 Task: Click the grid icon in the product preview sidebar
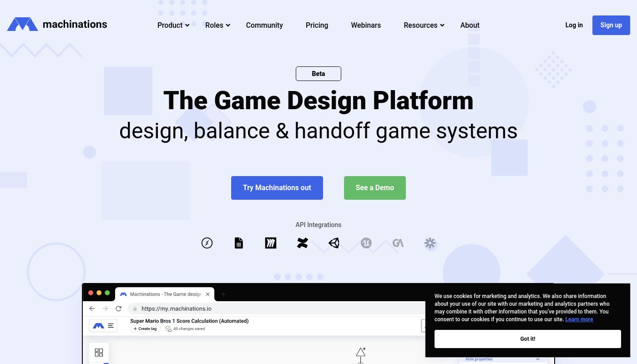click(99, 352)
